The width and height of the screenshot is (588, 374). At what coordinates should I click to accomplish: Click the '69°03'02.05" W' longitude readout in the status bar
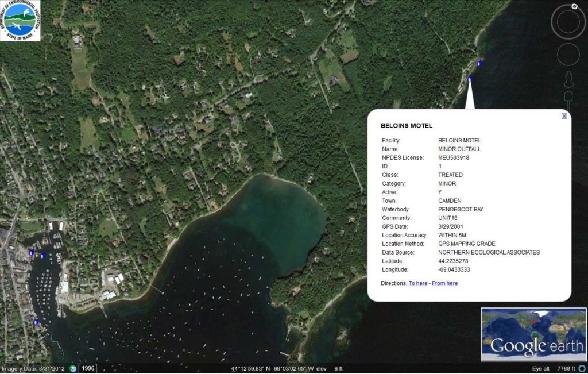(x=293, y=369)
